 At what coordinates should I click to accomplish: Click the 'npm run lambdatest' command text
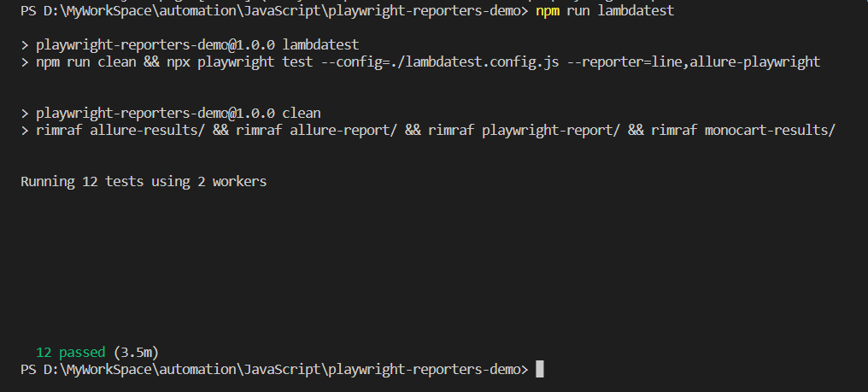click(x=605, y=10)
